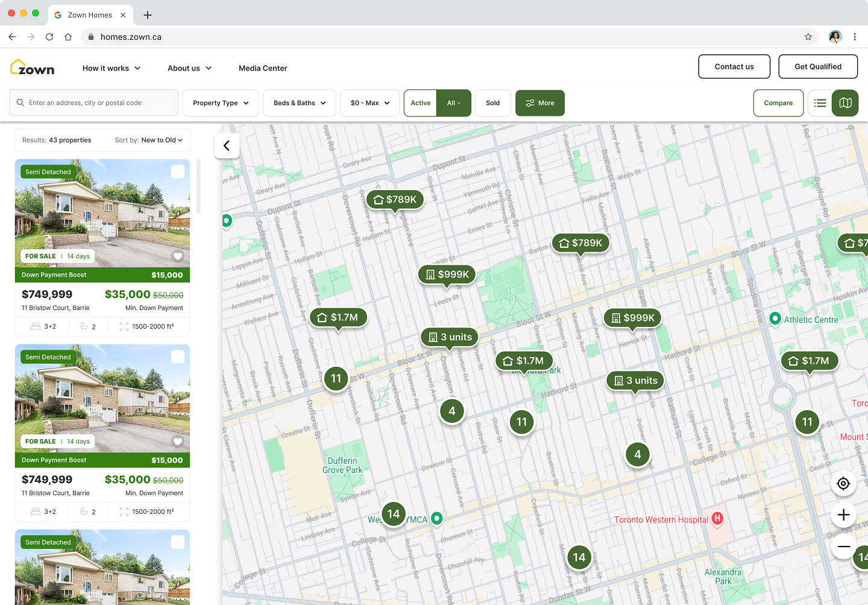
Task: Select the $789K marker near Dupont St
Action: [x=395, y=200]
